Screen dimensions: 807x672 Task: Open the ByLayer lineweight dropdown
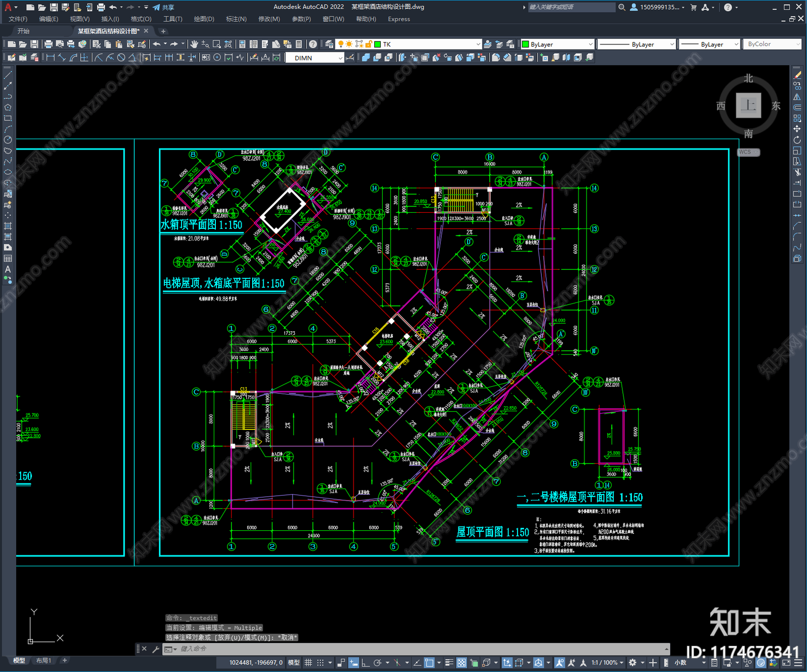[709, 44]
